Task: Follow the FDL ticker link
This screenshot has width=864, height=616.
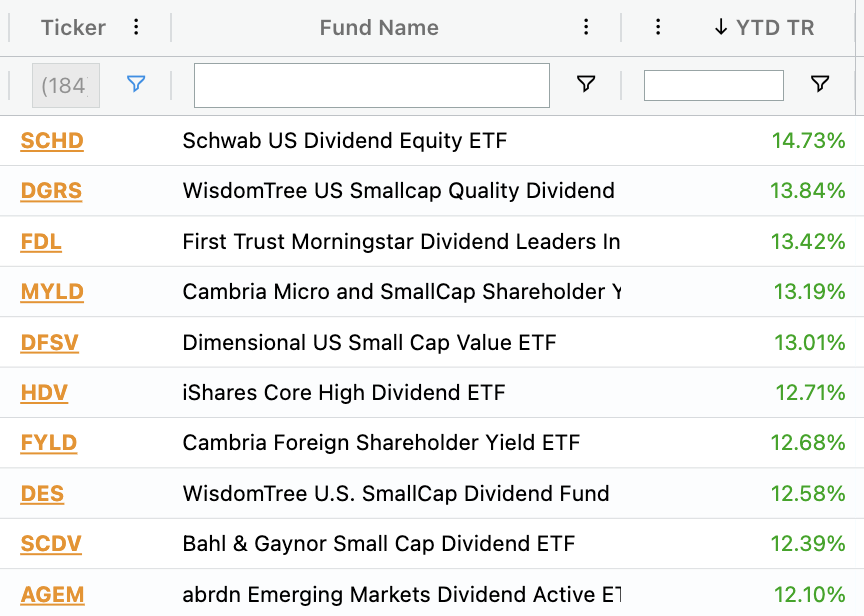Action: [41, 241]
